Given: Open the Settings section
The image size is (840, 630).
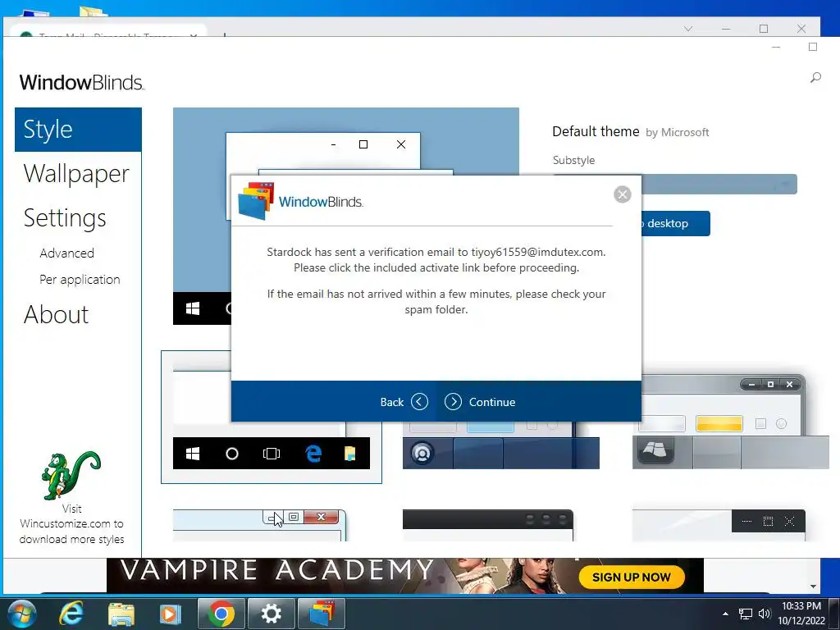Looking at the screenshot, I should point(65,218).
